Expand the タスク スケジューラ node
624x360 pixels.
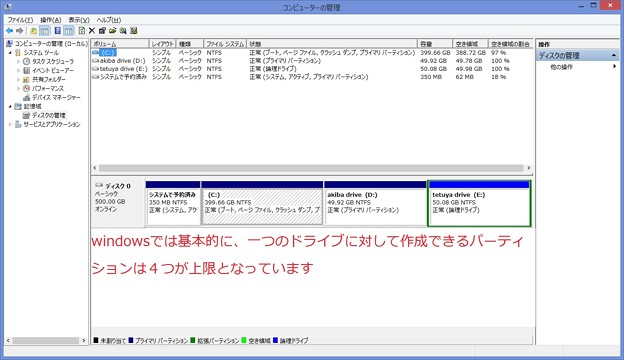(x=18, y=62)
